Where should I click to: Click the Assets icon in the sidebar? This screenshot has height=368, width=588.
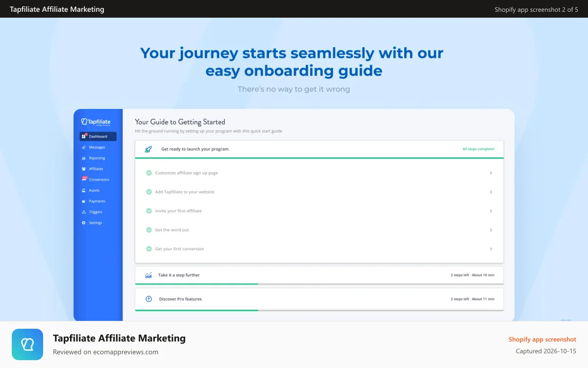pos(84,190)
